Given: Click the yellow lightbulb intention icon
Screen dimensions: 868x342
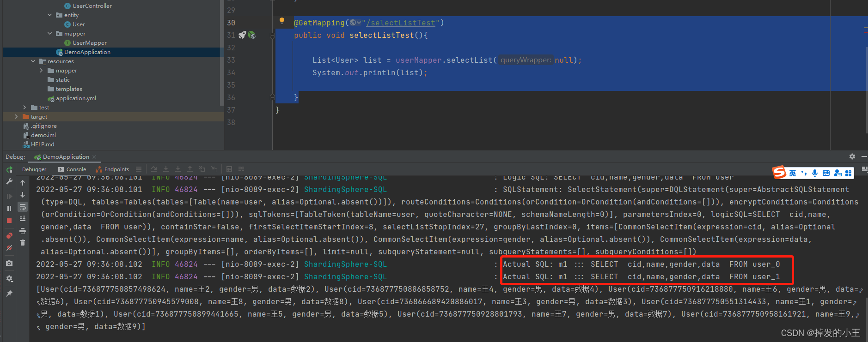Looking at the screenshot, I should [282, 21].
